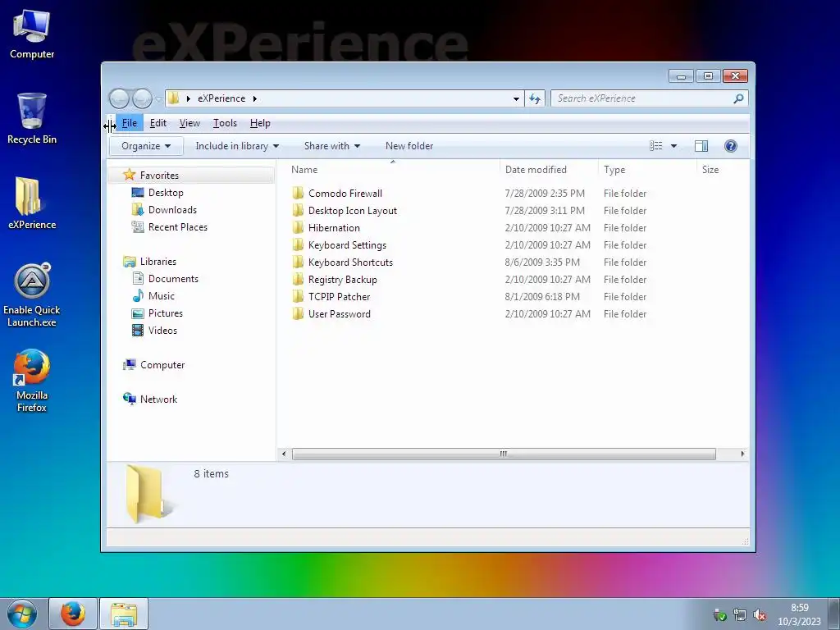Open the File menu
The width and height of the screenshot is (840, 630).
click(130, 123)
